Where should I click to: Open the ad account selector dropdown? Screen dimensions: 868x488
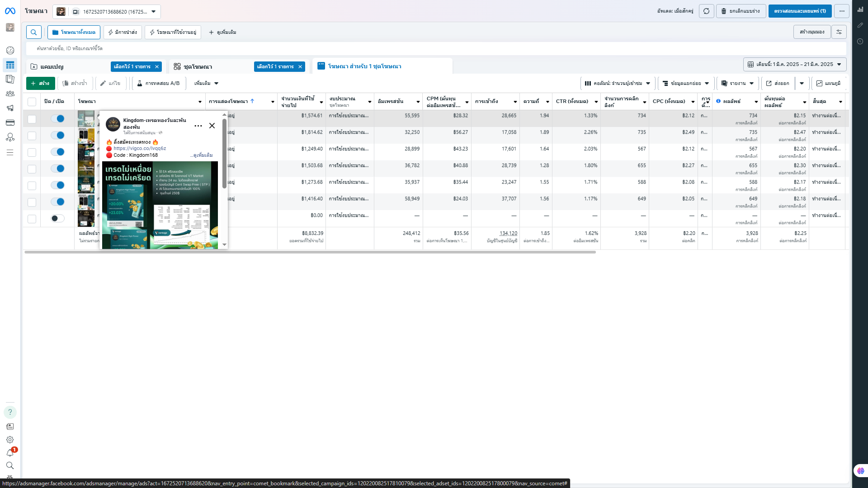(107, 11)
